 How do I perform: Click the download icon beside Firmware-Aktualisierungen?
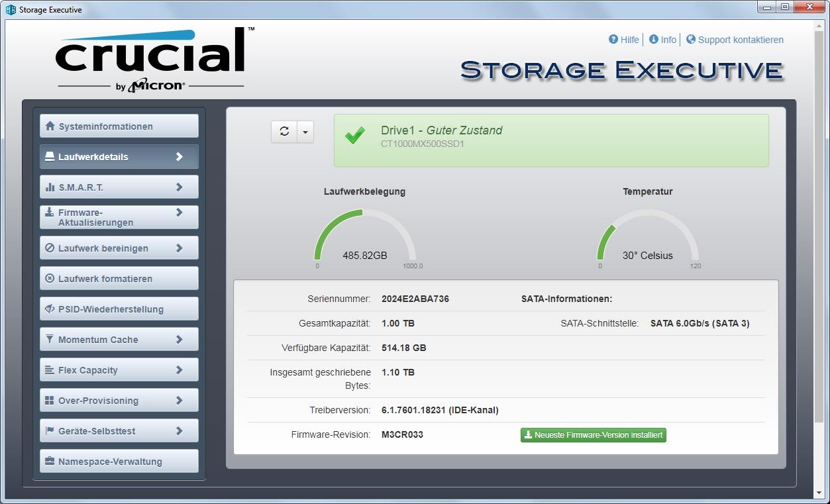click(x=50, y=213)
